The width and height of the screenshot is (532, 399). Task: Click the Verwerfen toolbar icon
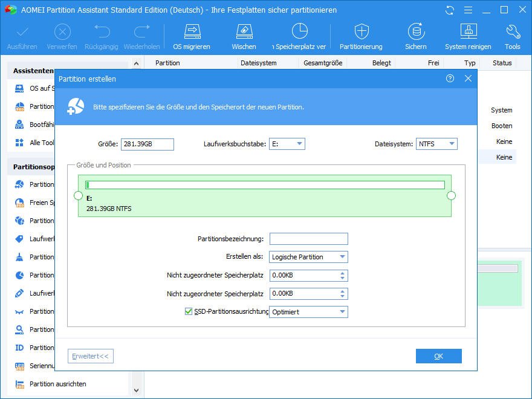[x=62, y=32]
